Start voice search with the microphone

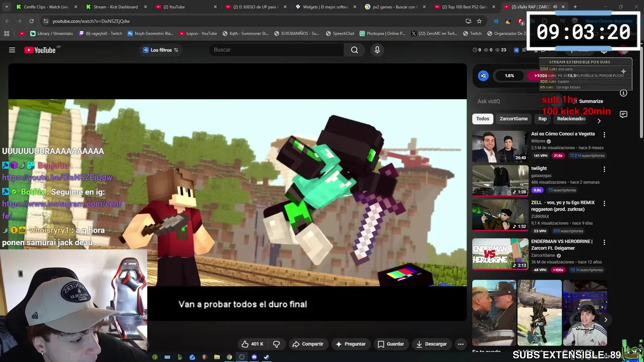[x=377, y=50]
